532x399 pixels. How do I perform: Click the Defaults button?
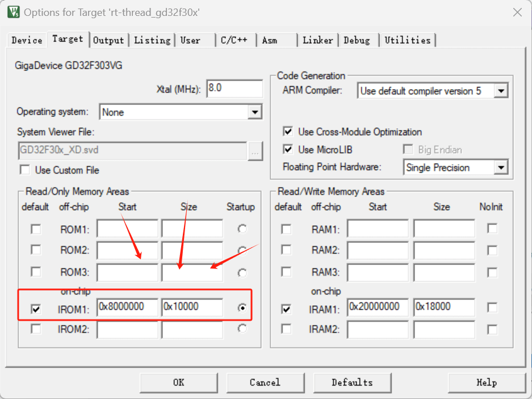pos(352,383)
